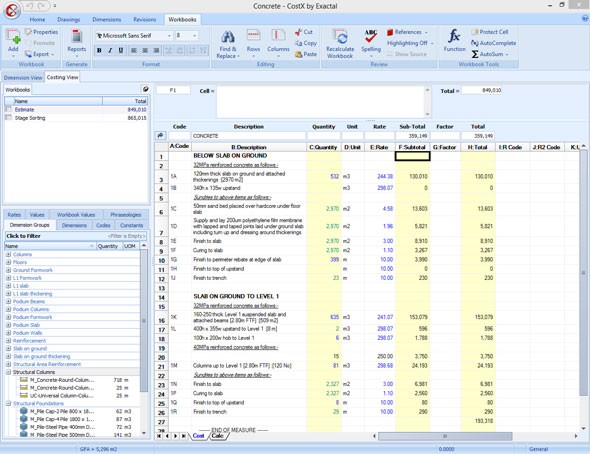Tick the Stage Sorting workbook checkbox
590x454 pixels.
[8, 118]
